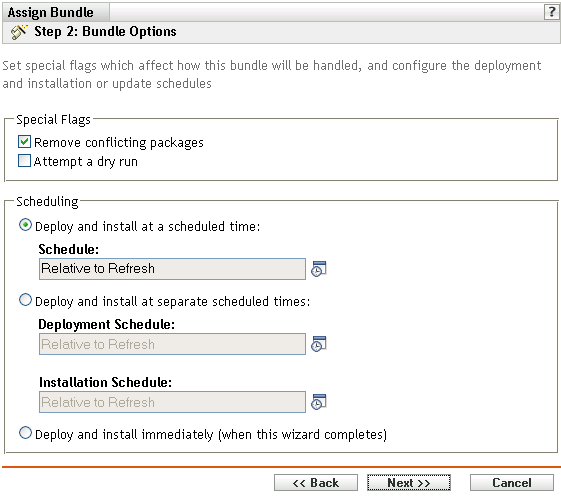The image size is (561, 499).
Task: Click the Assign Bundle tab title
Action: pyautogui.click(x=50, y=13)
